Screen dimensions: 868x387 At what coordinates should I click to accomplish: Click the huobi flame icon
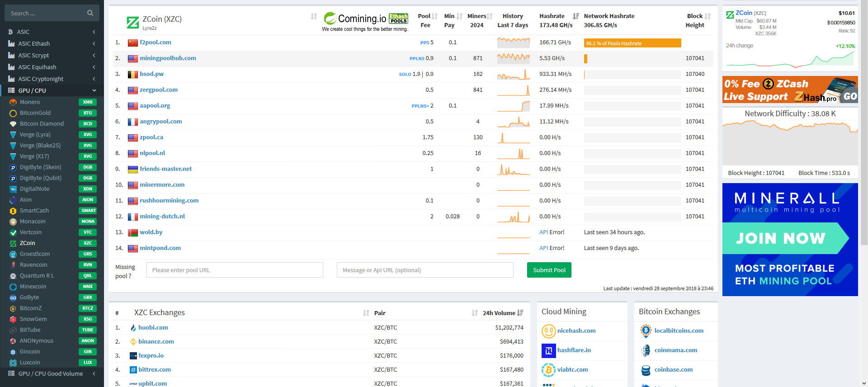coord(133,328)
